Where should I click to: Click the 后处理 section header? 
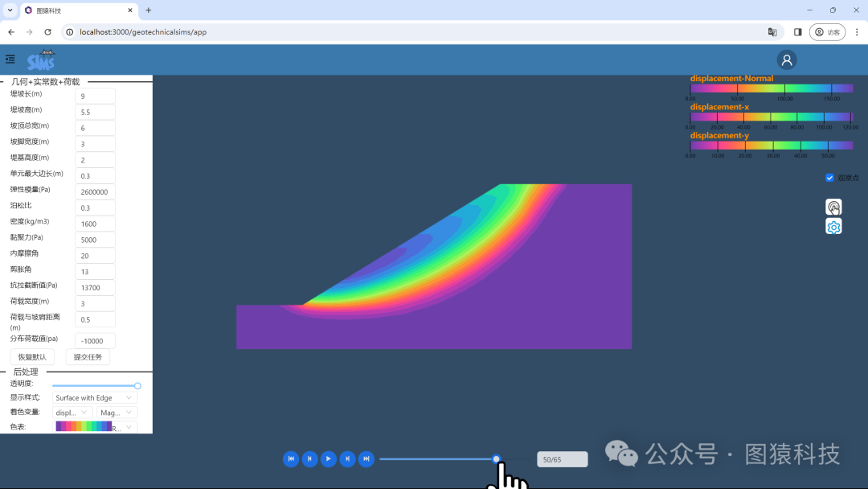(26, 372)
